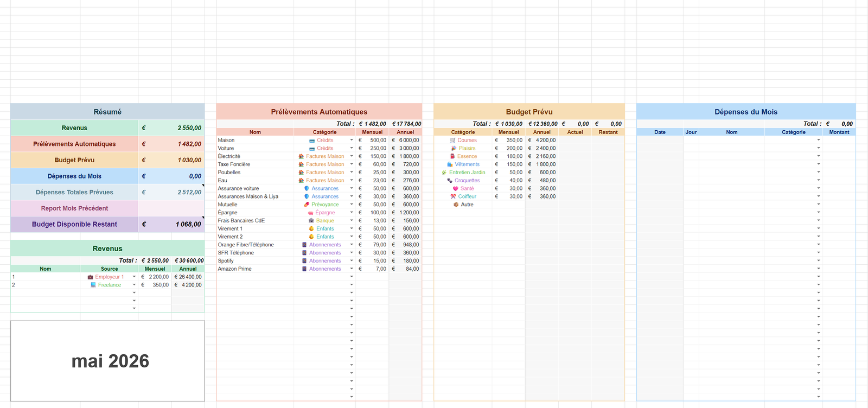
Task: Click the "Report Mois Précédent" label cell
Action: pos(74,208)
